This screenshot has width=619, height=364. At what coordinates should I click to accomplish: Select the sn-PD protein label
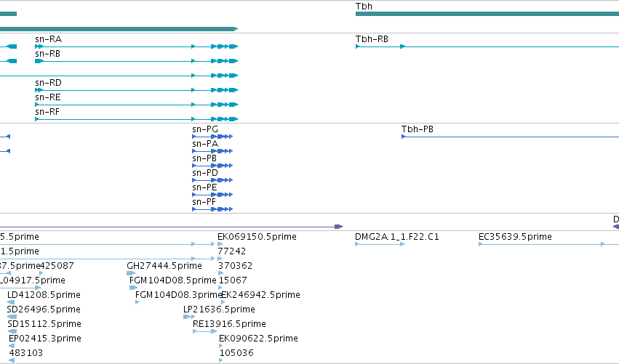click(x=205, y=173)
